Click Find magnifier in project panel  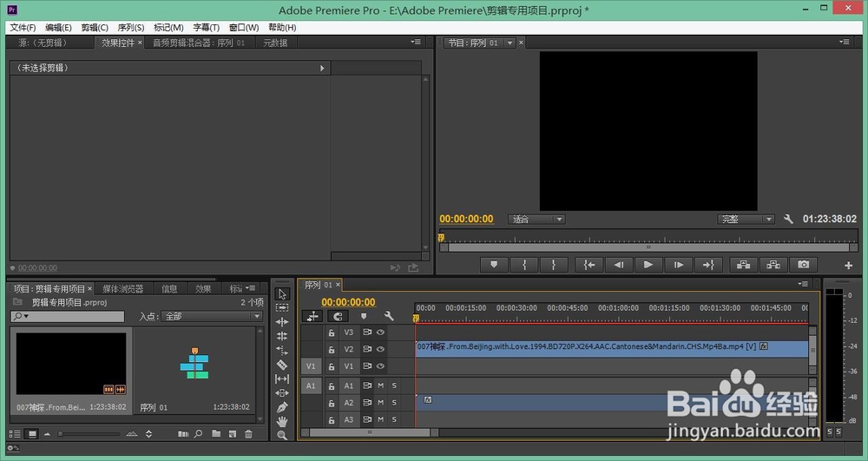point(198,434)
